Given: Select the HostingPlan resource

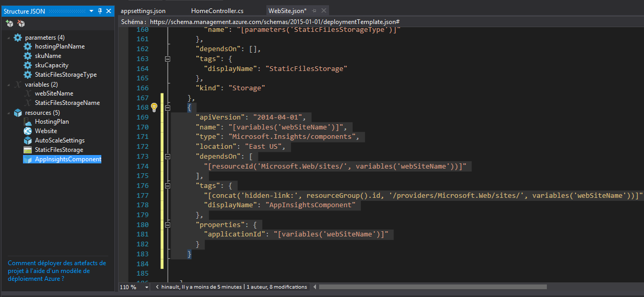Looking at the screenshot, I should point(52,122).
